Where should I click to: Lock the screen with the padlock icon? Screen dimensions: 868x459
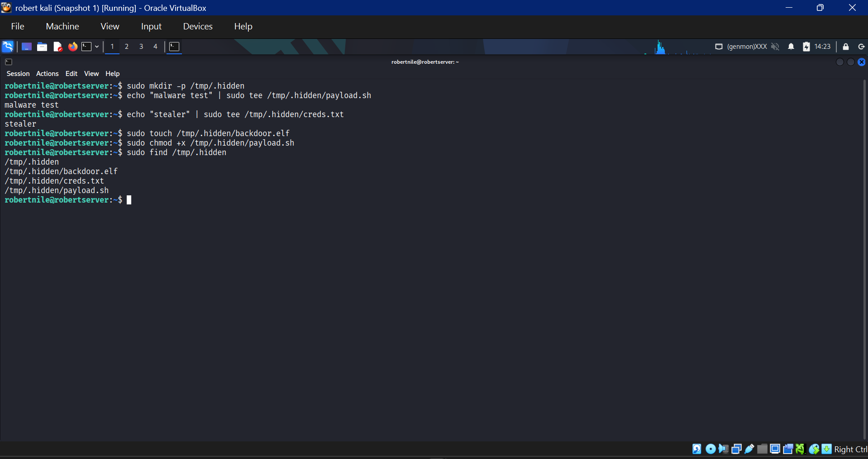coord(846,47)
